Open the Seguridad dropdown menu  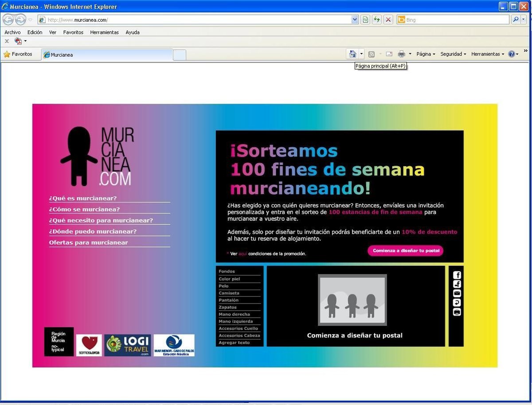click(x=453, y=54)
